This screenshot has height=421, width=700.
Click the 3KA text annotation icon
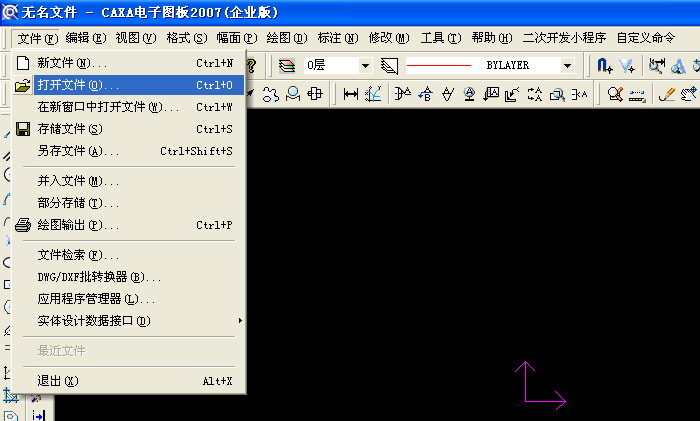[x=579, y=94]
